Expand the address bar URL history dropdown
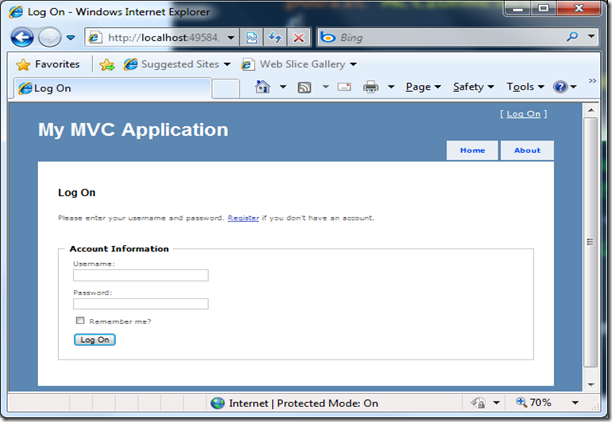Viewport: 612px width, 422px height. (x=231, y=38)
